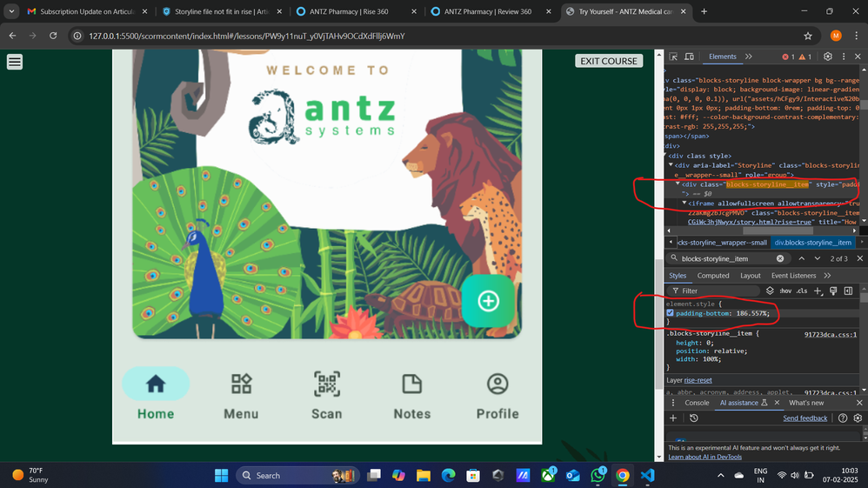
Task: Add a new style rule
Action: [x=818, y=291]
